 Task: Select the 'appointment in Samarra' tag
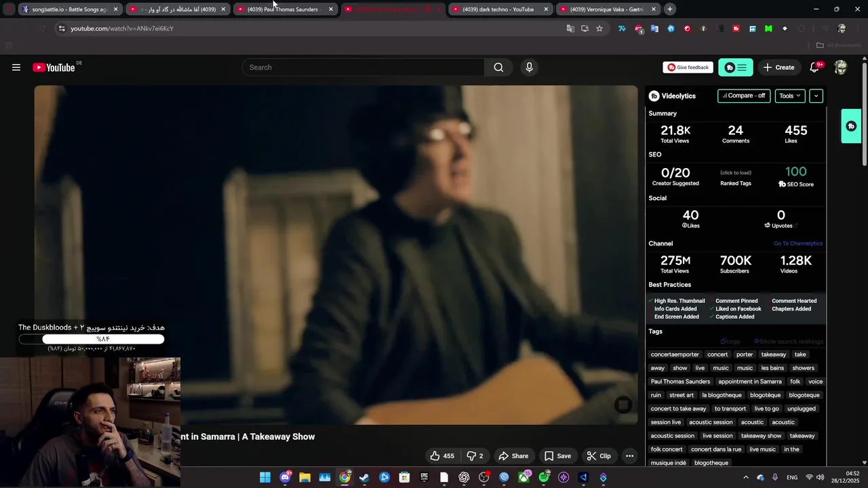[750, 382]
